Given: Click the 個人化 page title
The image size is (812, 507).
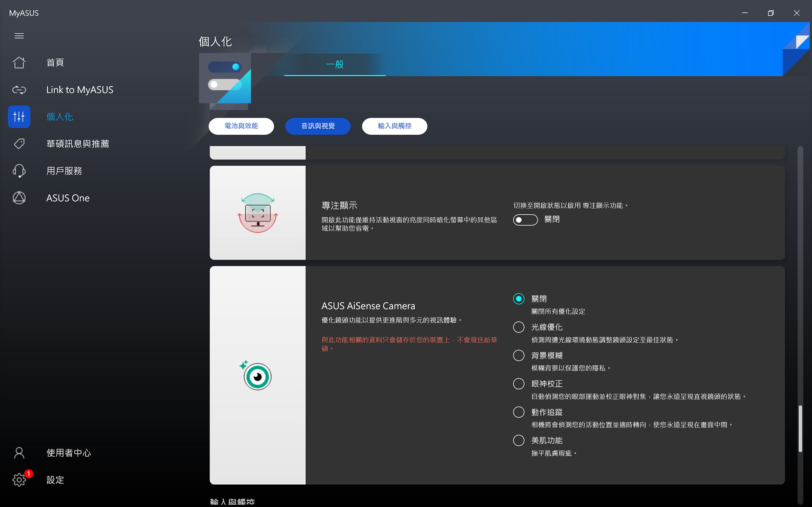Looking at the screenshot, I should coord(215,41).
